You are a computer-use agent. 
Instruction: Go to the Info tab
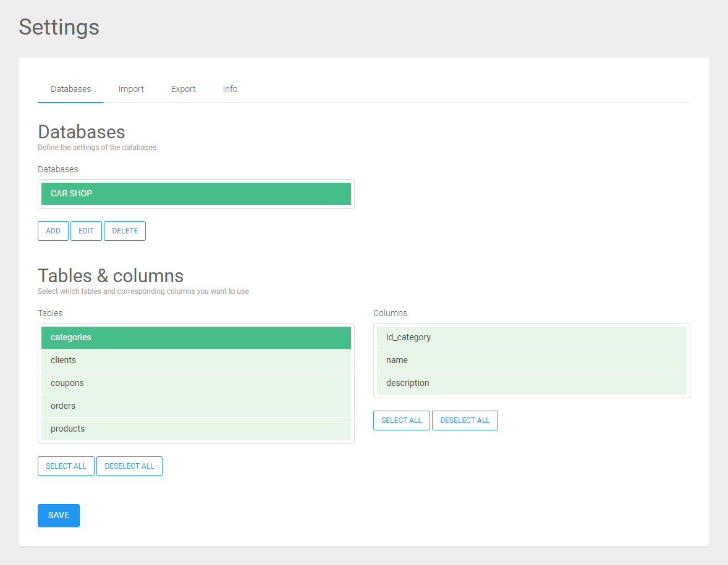coord(230,89)
